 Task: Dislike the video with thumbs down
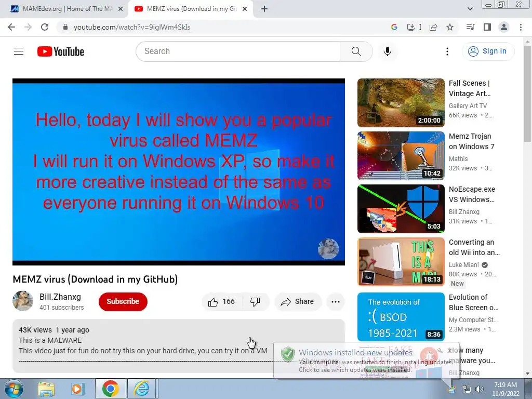point(255,302)
